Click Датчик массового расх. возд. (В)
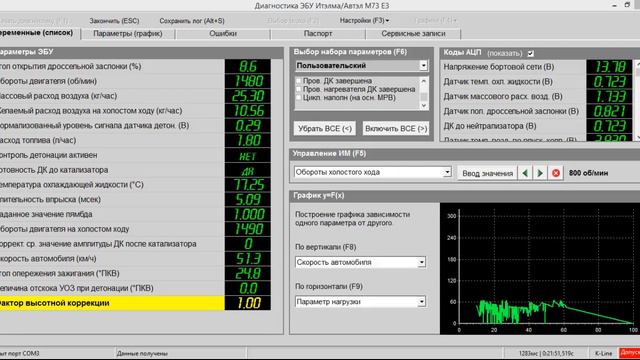Viewport: 640px width, 360px height. tap(536, 96)
